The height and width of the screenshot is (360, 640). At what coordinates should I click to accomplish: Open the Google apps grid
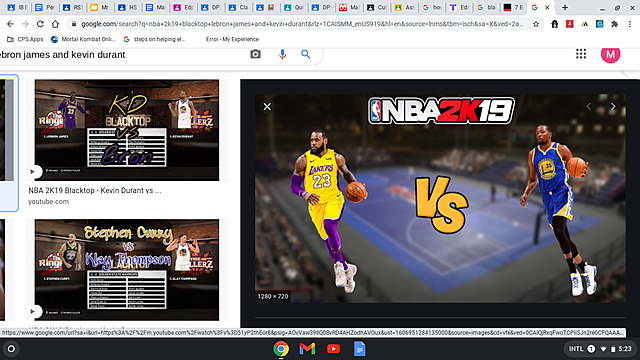[x=581, y=54]
